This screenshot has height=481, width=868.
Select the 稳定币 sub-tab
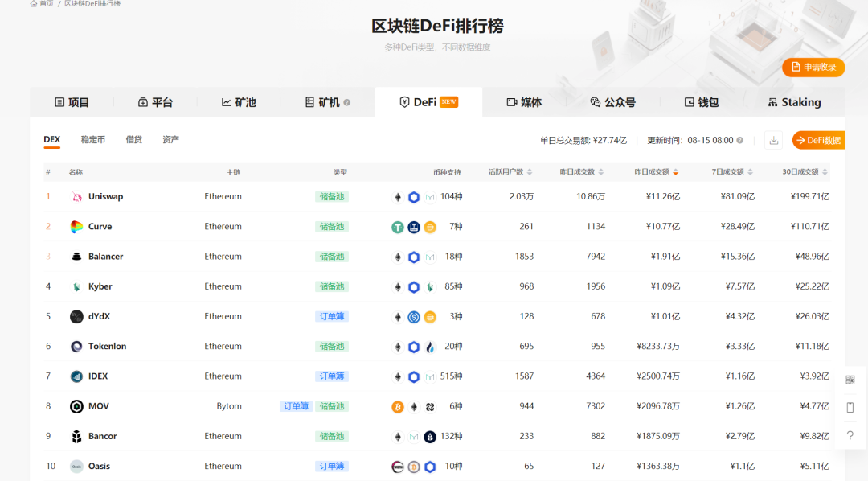coord(93,140)
